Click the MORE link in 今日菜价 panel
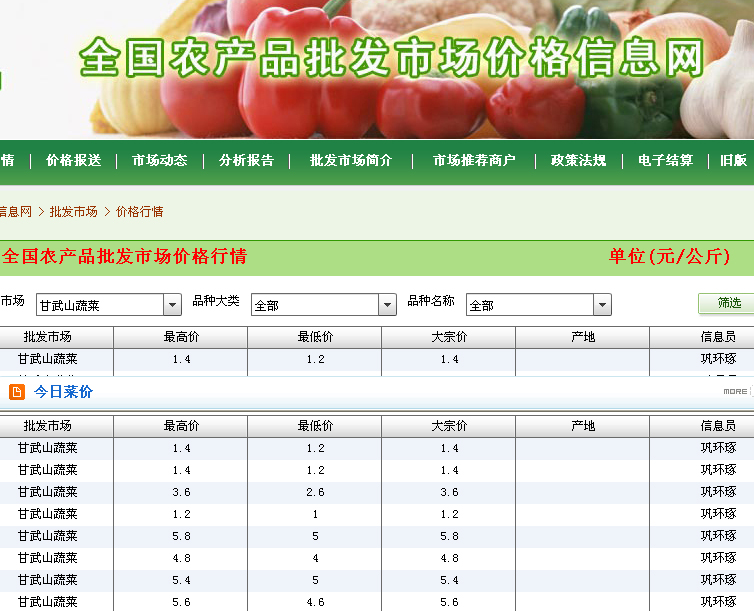This screenshot has height=611, width=754. pyautogui.click(x=734, y=392)
